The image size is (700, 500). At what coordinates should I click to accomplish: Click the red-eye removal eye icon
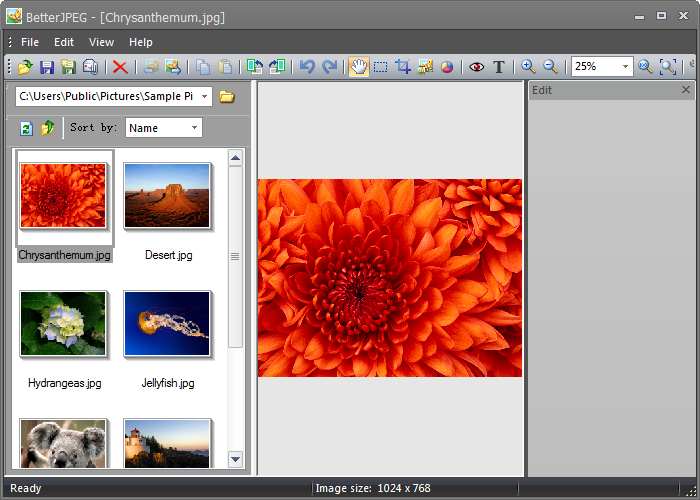point(477,67)
